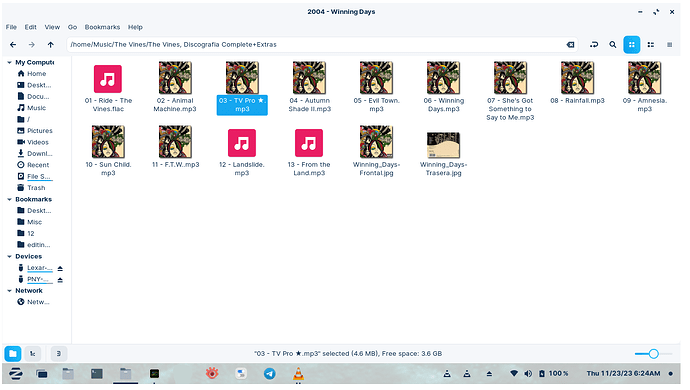Collapse the Bookmarks section
690x390 pixels.
9,199
